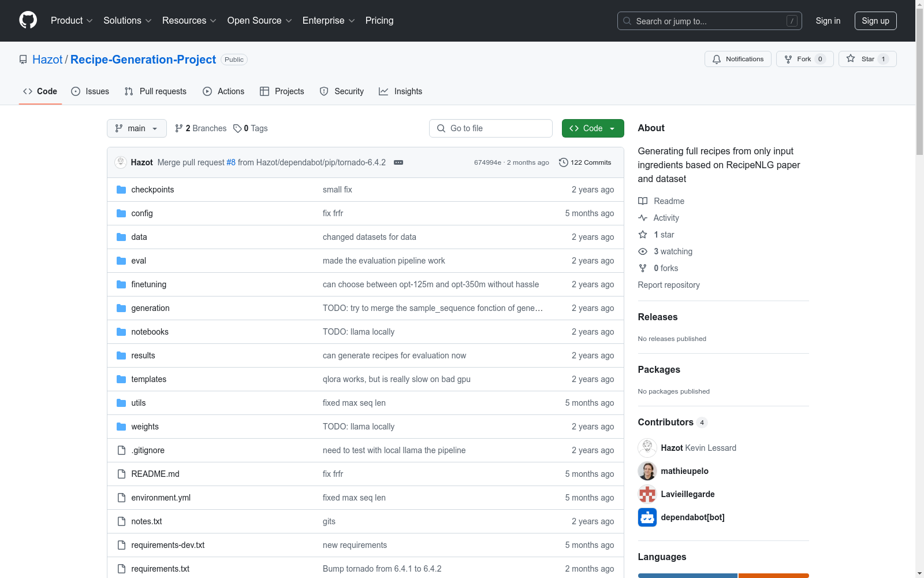Click the Notifications bell button
Image resolution: width=924 pixels, height=578 pixels.
(x=737, y=59)
